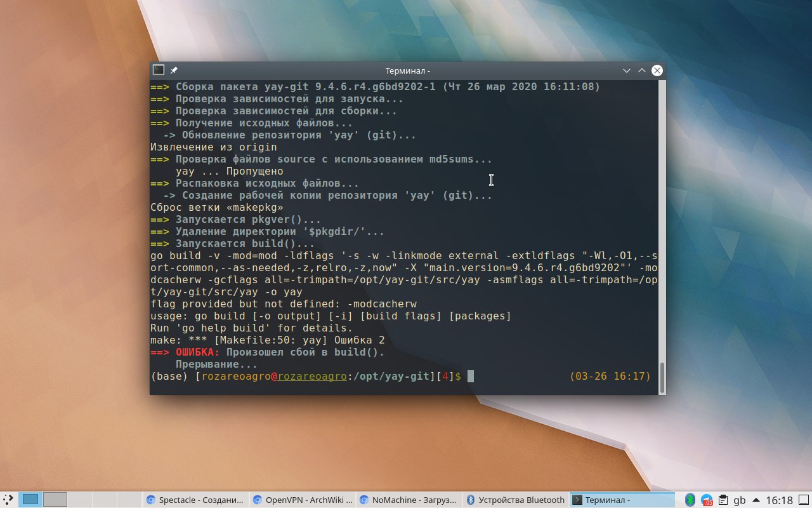Viewport: 812px width, 508px height.
Task: Click the 'yay ... Пропущено' line
Action: [229, 171]
